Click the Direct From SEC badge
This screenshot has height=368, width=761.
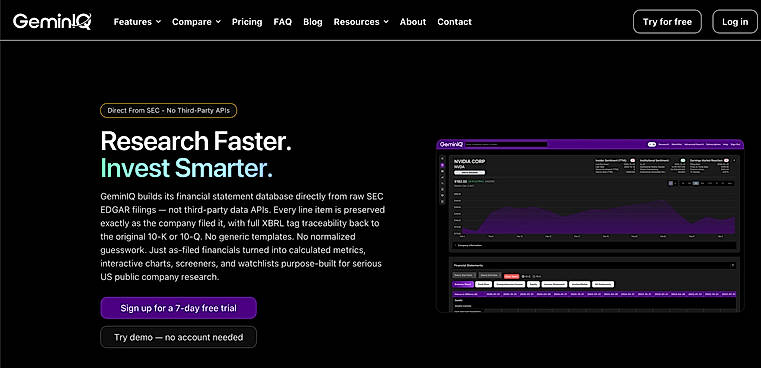point(168,111)
